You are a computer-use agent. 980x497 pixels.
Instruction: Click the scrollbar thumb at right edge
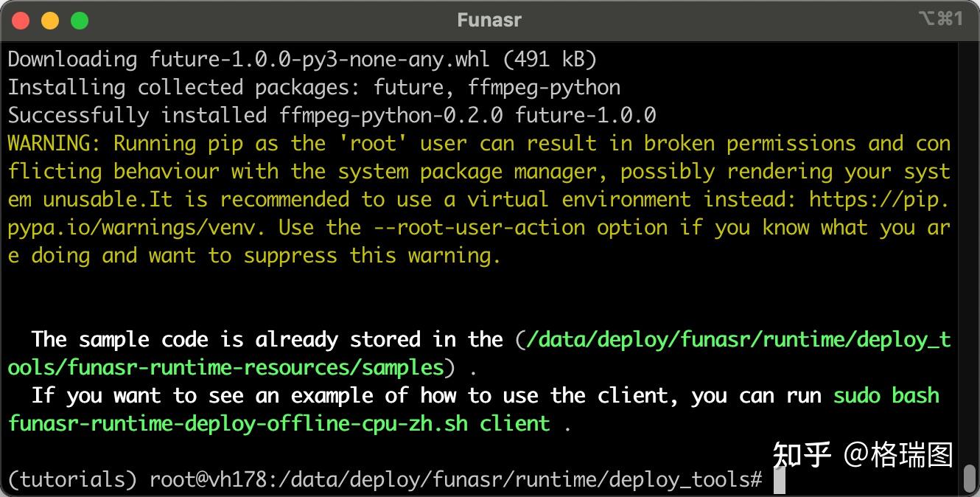pos(970,478)
